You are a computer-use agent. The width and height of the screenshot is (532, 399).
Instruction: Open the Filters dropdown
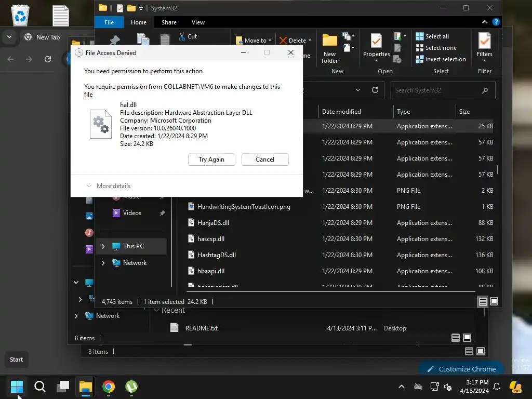[484, 48]
